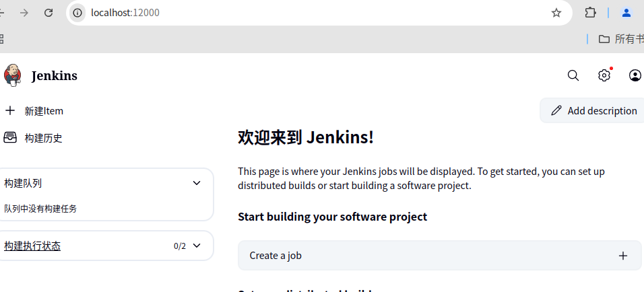Click the 队列中没有构建任务 message
Viewport: 644px width, 292px height.
pos(40,209)
